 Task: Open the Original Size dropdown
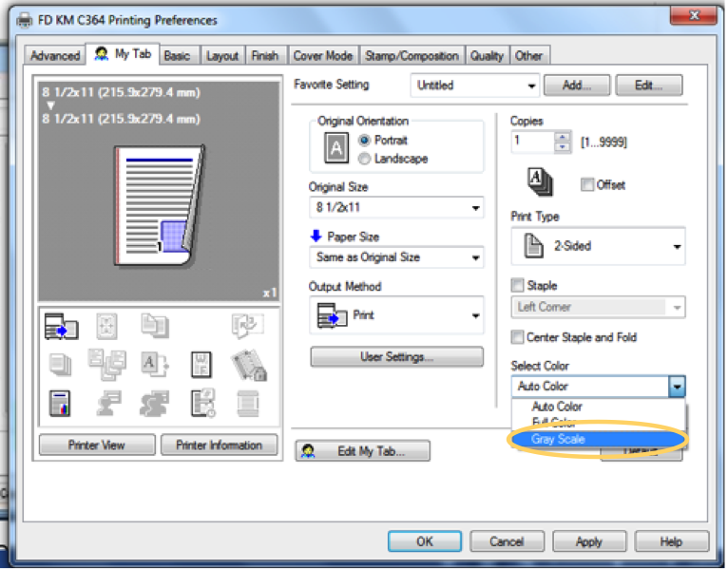395,208
